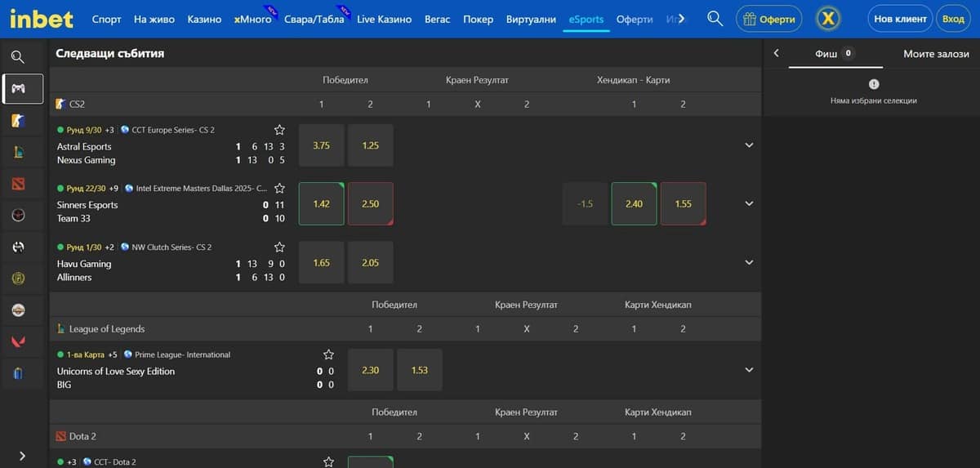
Task: Click the info icon above 'Няма избрани селекции'
Action: click(x=874, y=84)
